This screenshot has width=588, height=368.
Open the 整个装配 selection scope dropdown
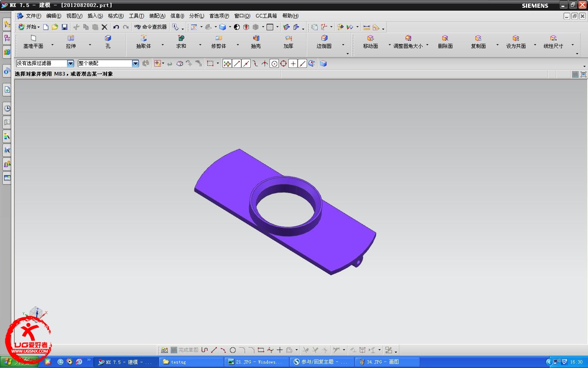136,63
